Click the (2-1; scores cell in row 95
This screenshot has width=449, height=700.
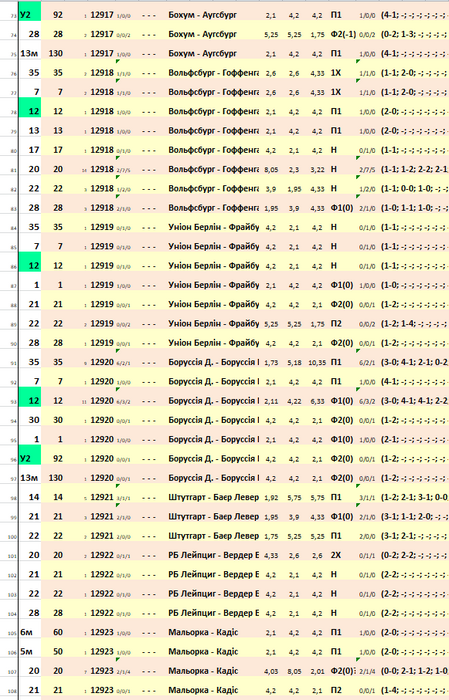coord(415,439)
